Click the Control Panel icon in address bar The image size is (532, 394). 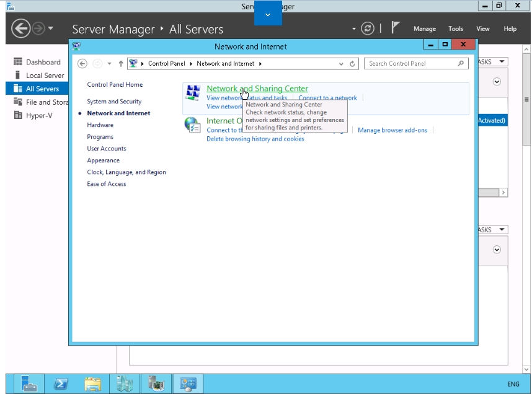tap(133, 63)
